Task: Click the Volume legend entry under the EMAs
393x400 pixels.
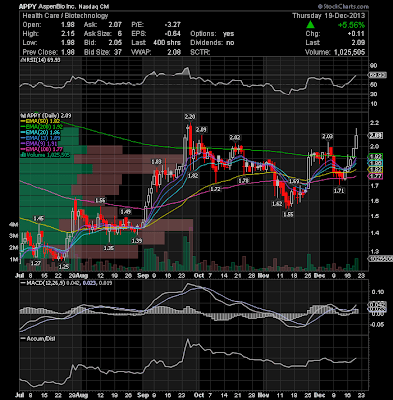Action: click(x=46, y=155)
